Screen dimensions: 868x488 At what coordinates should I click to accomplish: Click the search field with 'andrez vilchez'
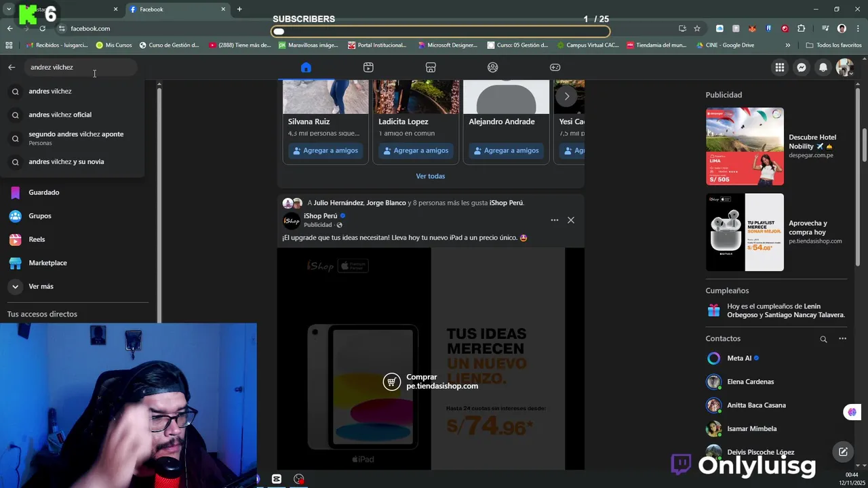(81, 67)
